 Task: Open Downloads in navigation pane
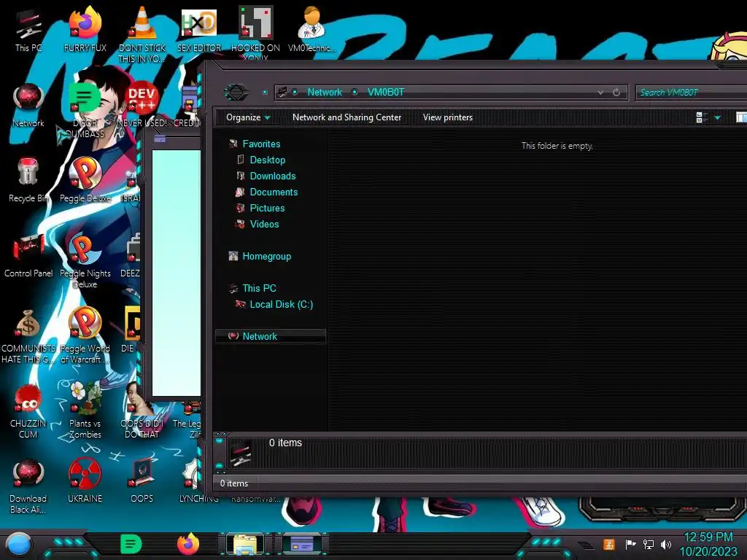tap(273, 176)
